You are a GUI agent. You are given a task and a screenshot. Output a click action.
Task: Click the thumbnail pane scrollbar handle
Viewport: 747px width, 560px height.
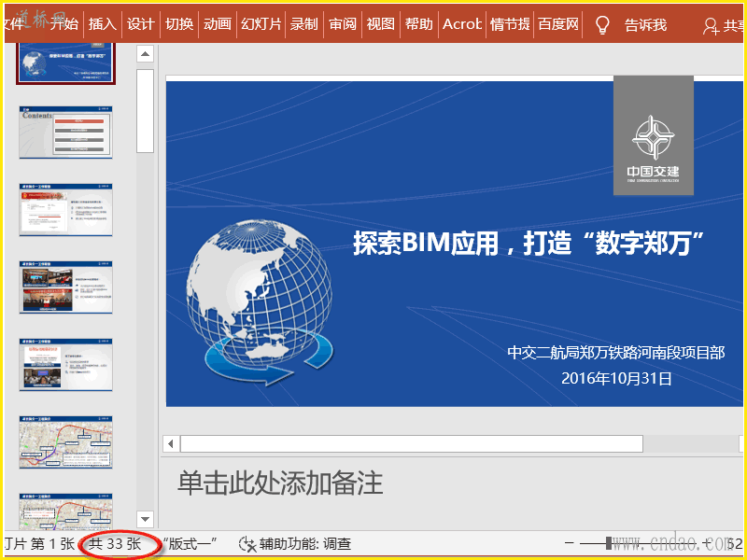[146, 111]
